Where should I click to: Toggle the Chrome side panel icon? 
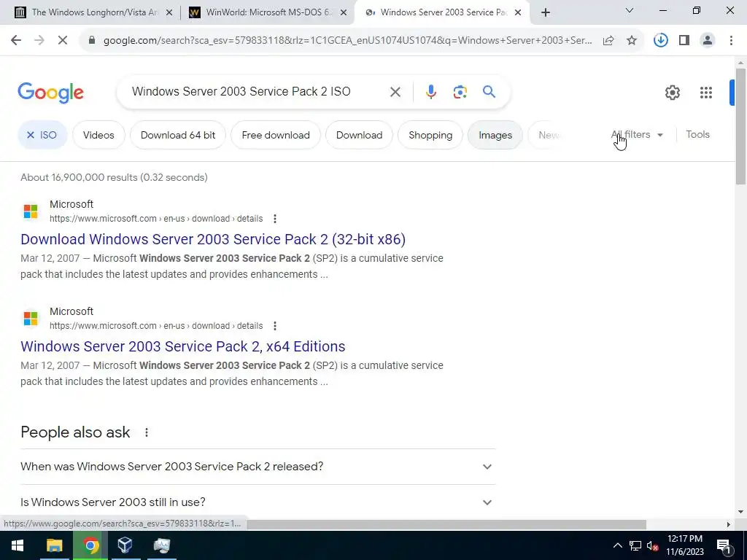point(684,41)
